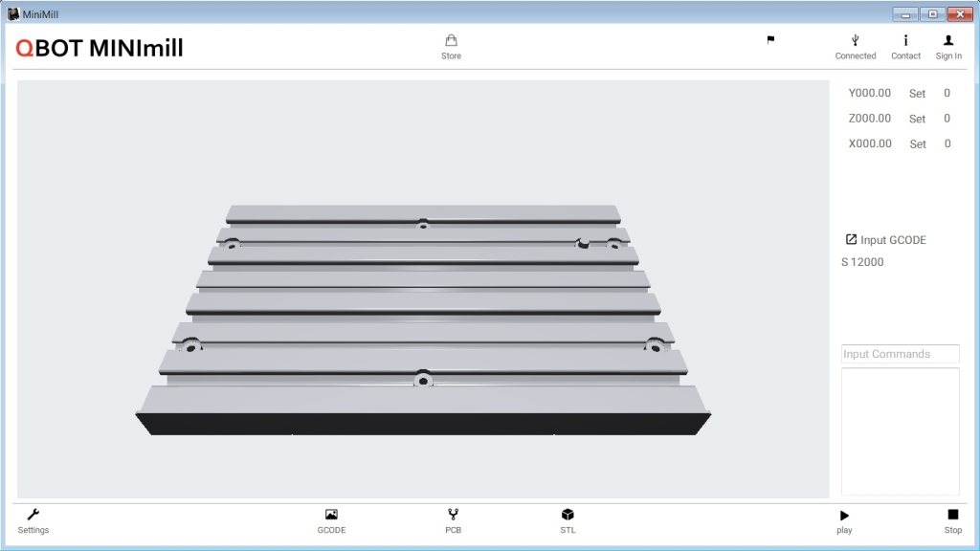Click Set next to Y000.00
The height and width of the screenshot is (551, 980).
[x=917, y=94]
